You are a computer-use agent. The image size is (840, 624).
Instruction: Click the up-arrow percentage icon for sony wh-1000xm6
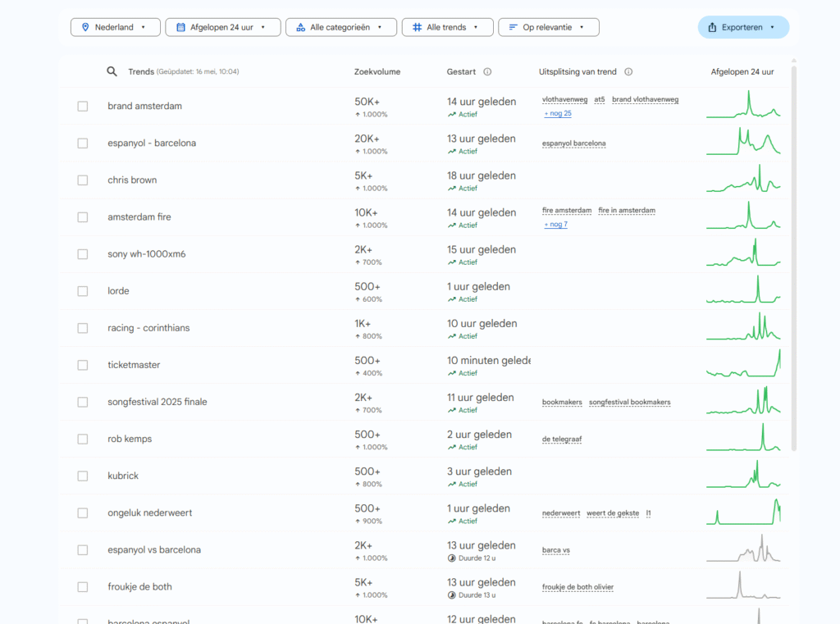pyautogui.click(x=358, y=262)
